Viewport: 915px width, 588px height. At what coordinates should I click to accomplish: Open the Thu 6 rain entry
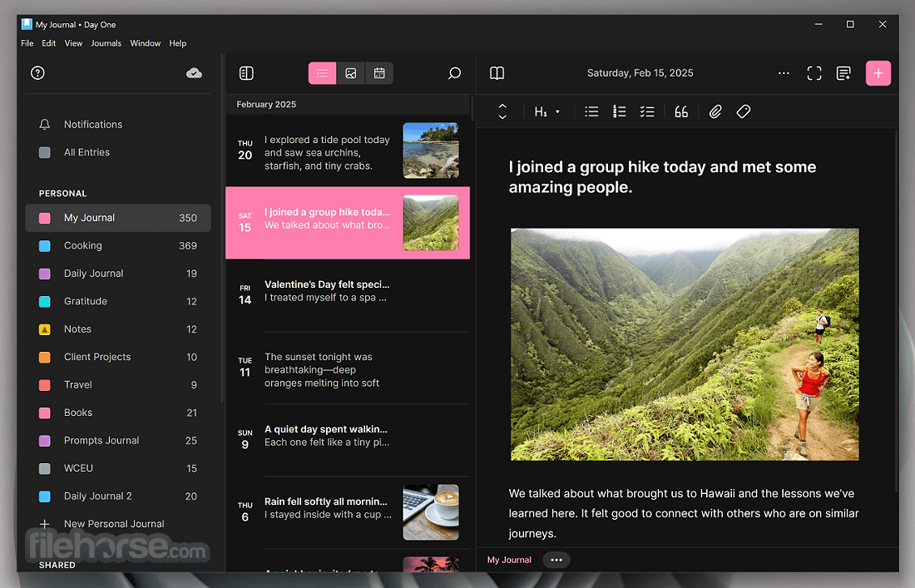[348, 512]
